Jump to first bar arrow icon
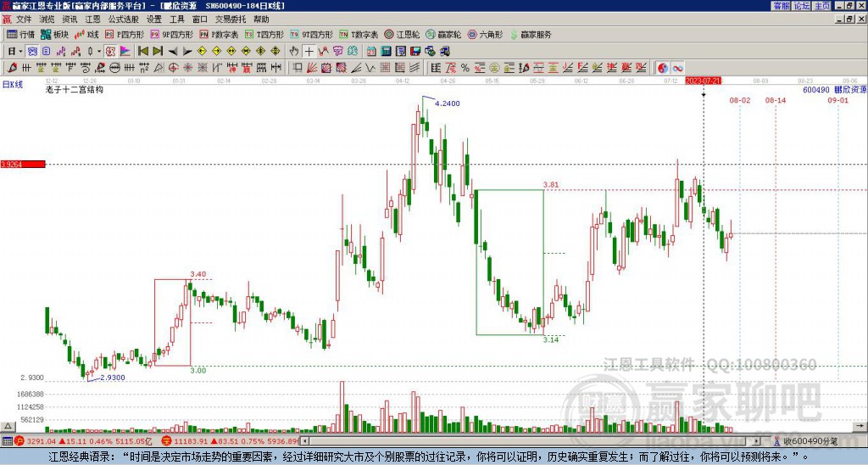 pyautogui.click(x=142, y=51)
